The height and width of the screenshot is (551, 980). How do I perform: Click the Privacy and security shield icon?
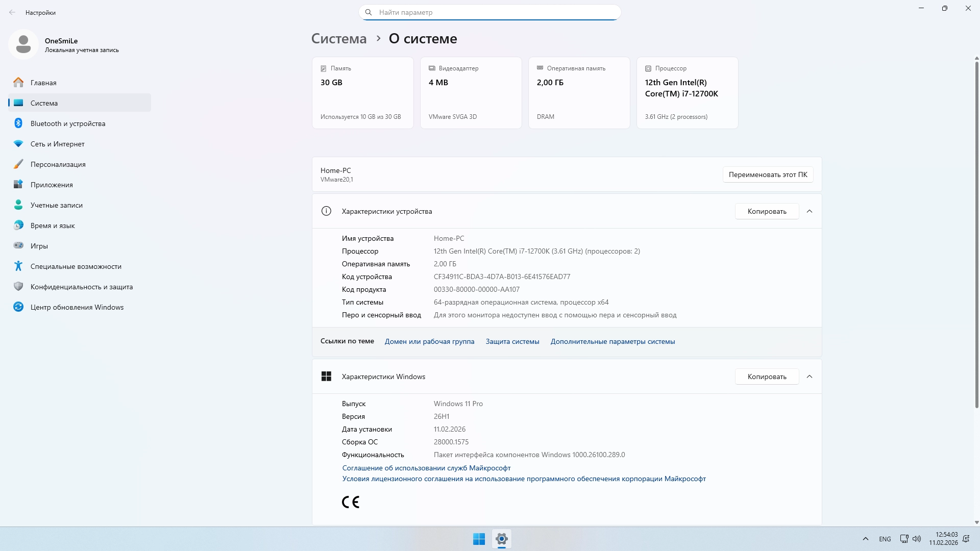coord(18,287)
